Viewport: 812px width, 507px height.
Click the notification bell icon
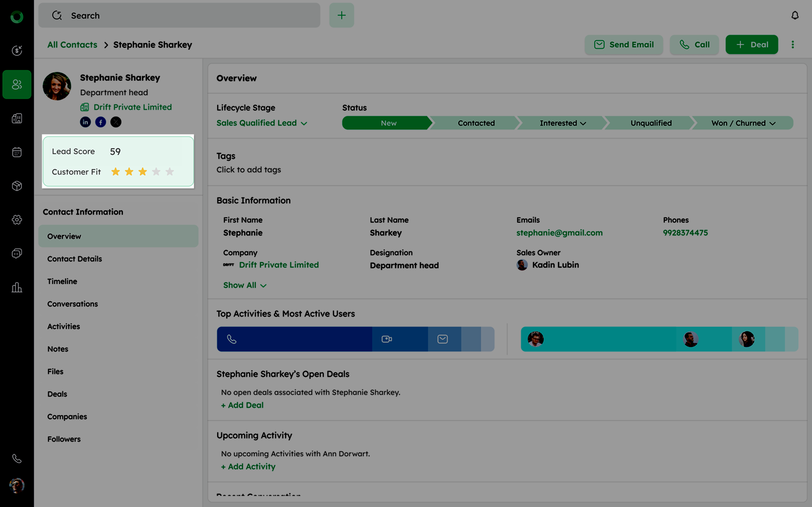click(x=795, y=15)
